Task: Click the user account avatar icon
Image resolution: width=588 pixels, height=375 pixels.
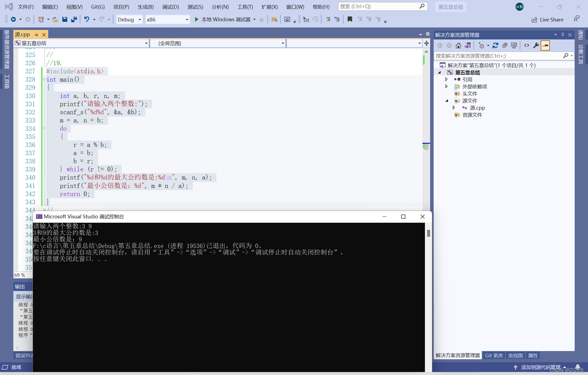Action: [519, 7]
